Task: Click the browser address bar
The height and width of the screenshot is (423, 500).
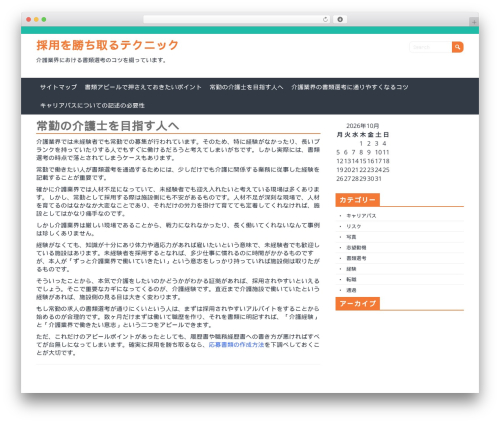Action: click(x=236, y=19)
